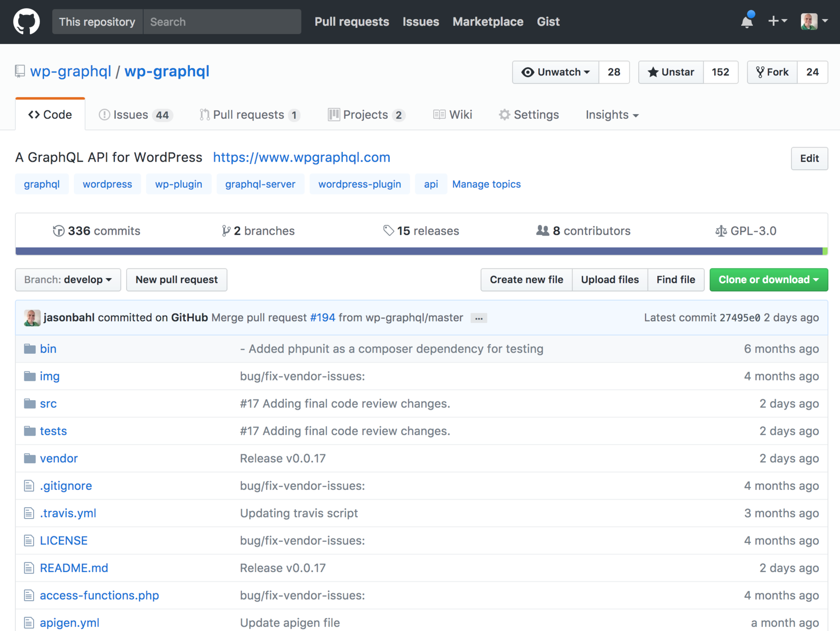Click Upload files

(x=610, y=280)
